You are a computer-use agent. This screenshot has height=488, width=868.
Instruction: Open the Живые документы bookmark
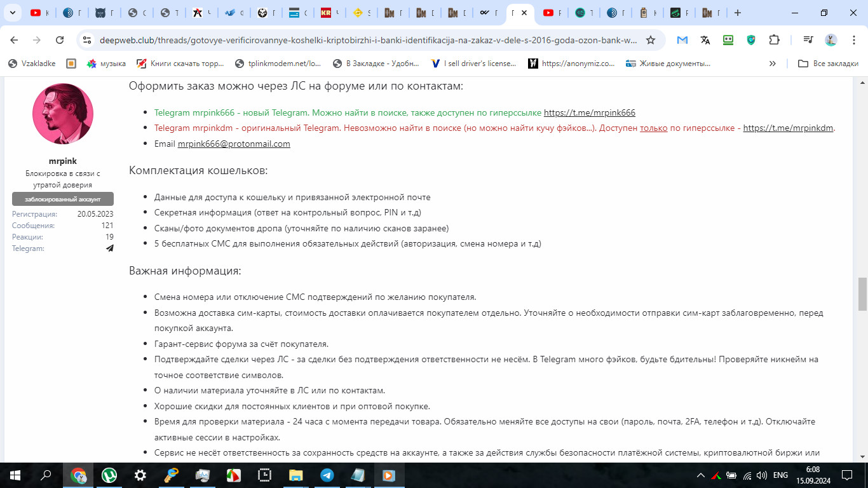click(x=668, y=64)
